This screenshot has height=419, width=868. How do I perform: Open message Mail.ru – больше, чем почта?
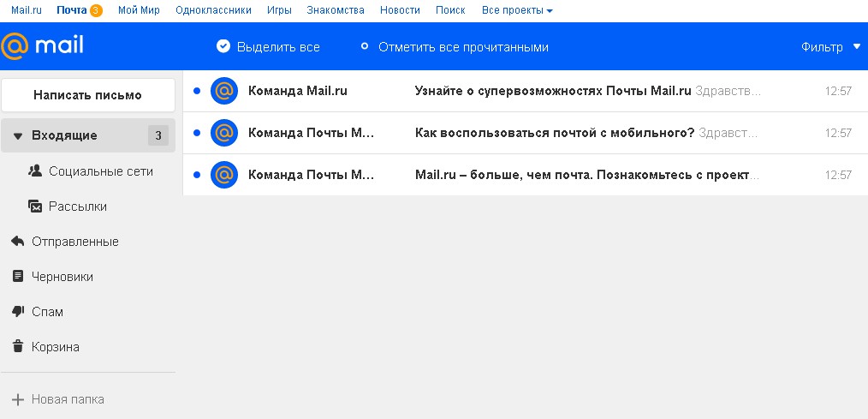pos(586,175)
